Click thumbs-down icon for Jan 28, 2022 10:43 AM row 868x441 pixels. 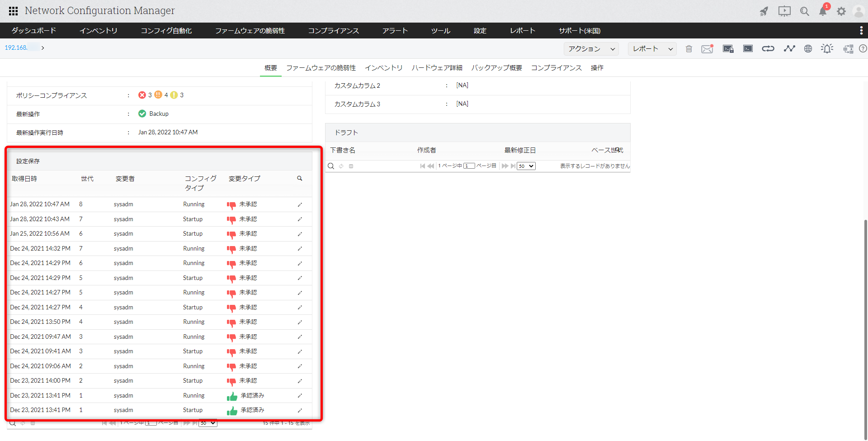[231, 220]
